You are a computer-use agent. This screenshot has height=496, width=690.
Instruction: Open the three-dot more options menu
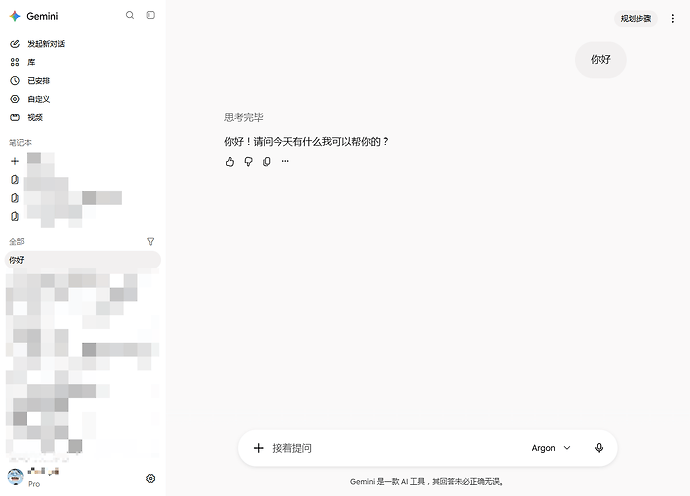pos(672,18)
